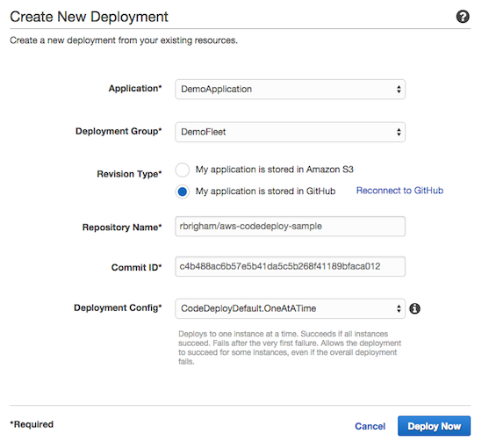Image resolution: width=482 pixels, height=448 pixels.
Task: Click the Application dropdown arrows
Action: point(399,90)
